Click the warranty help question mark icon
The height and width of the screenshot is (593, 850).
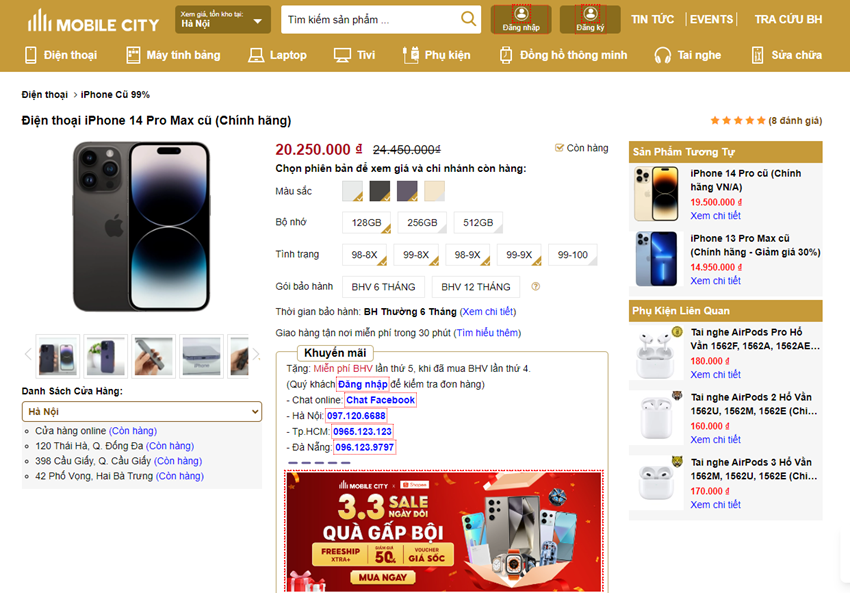click(x=536, y=287)
